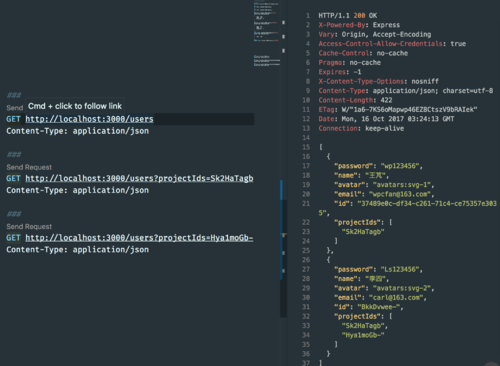Viewport: 500px width, 366px height.
Task: Click the Connection: keep-alive line
Action: [x=361, y=128]
